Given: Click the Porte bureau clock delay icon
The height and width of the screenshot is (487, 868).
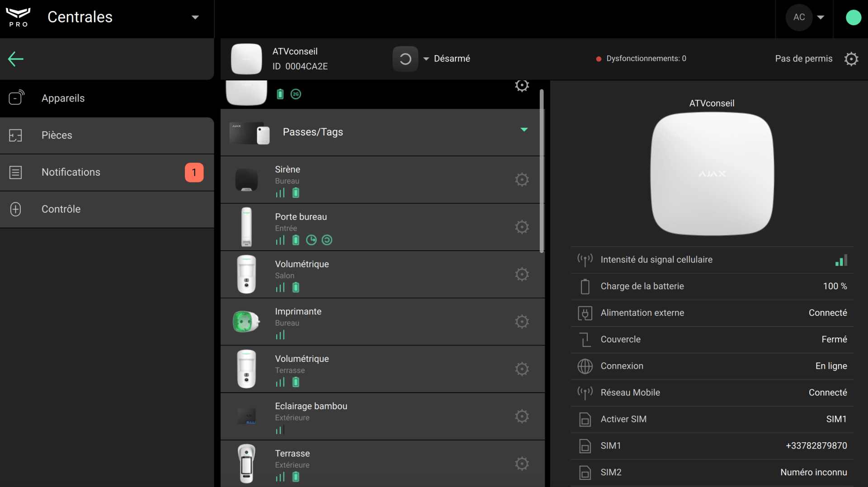Looking at the screenshot, I should point(311,240).
